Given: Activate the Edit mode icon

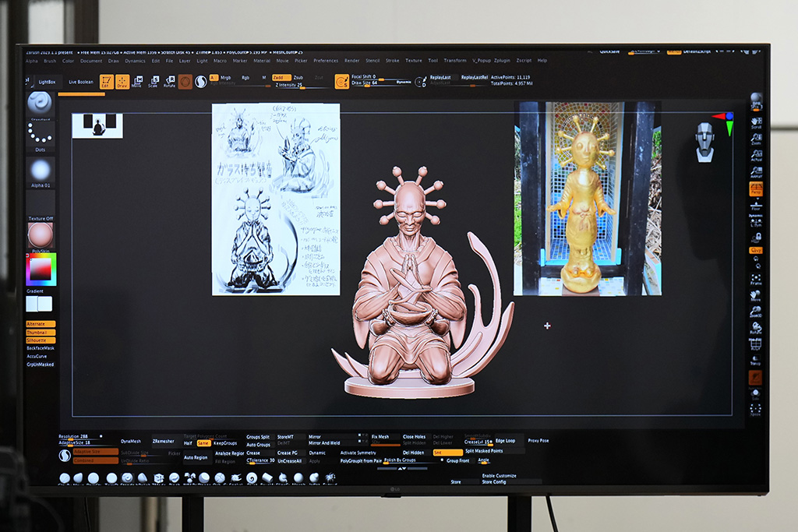Looking at the screenshot, I should click(106, 81).
